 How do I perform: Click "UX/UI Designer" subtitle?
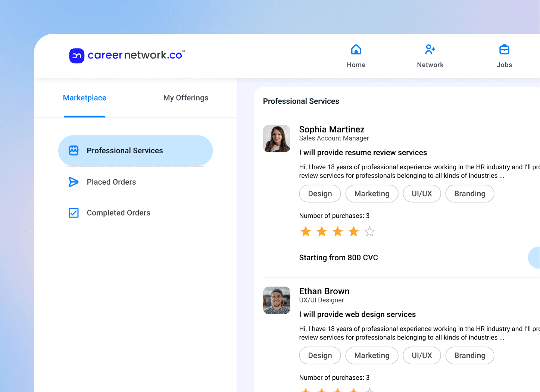(321, 300)
